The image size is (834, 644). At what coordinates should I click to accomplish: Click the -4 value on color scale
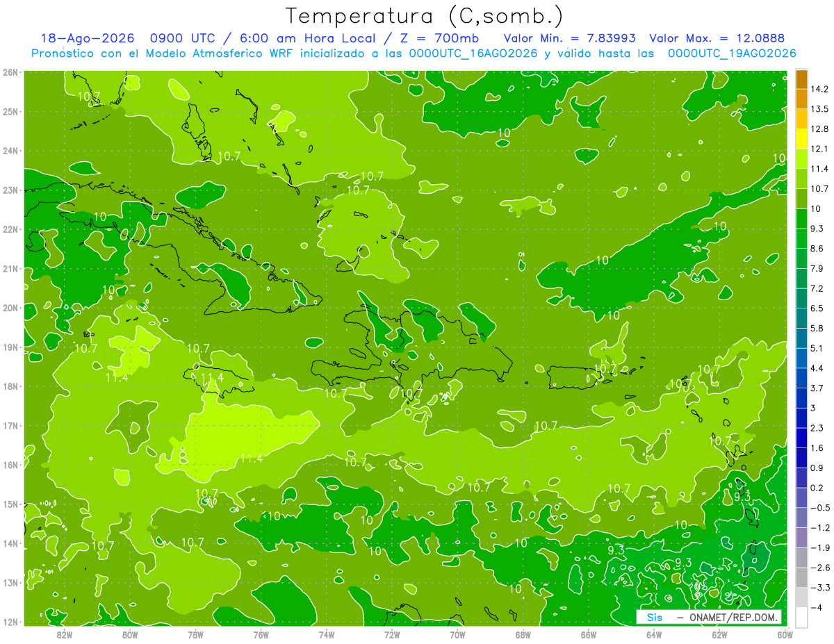tap(816, 606)
